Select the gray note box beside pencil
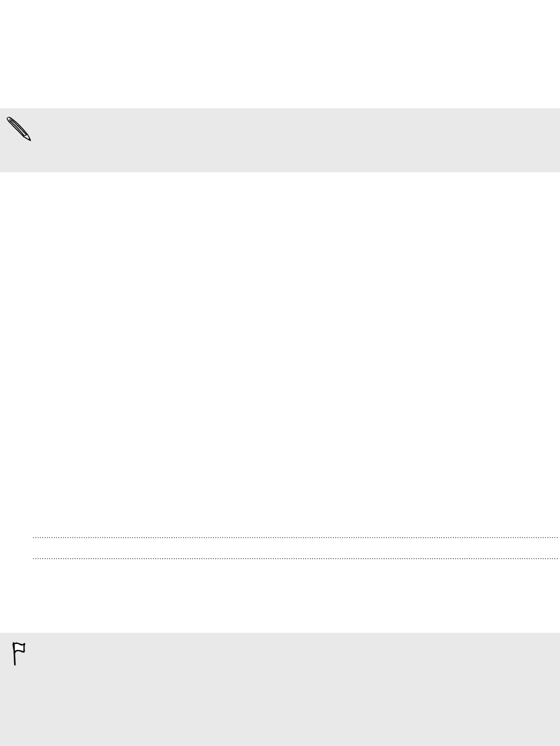The height and width of the screenshot is (746, 560). click(280, 140)
